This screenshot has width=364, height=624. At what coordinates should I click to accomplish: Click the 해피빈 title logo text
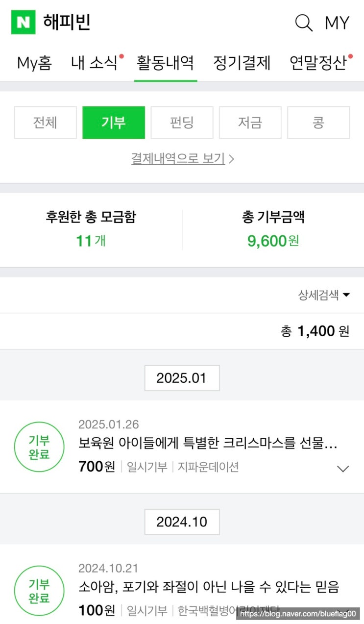pos(67,23)
